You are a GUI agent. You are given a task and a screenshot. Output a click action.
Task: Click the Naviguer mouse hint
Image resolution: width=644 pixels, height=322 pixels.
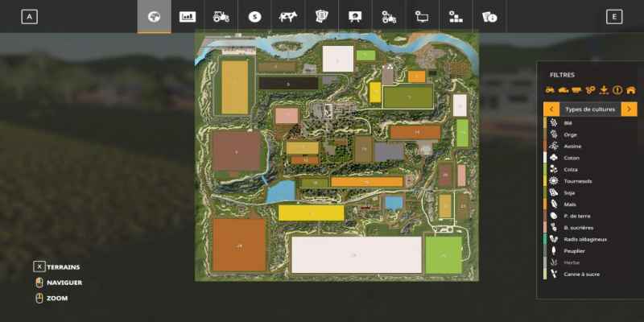pos(58,283)
